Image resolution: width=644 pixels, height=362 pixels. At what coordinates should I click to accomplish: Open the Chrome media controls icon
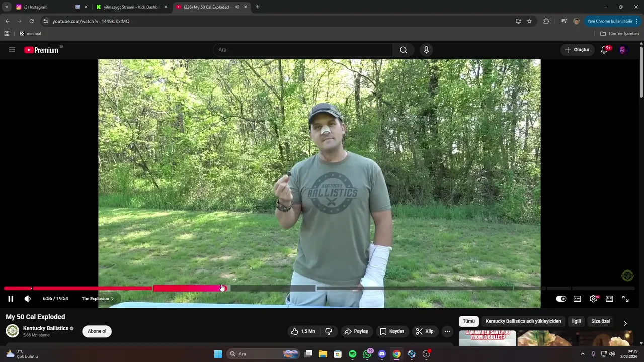(563, 21)
